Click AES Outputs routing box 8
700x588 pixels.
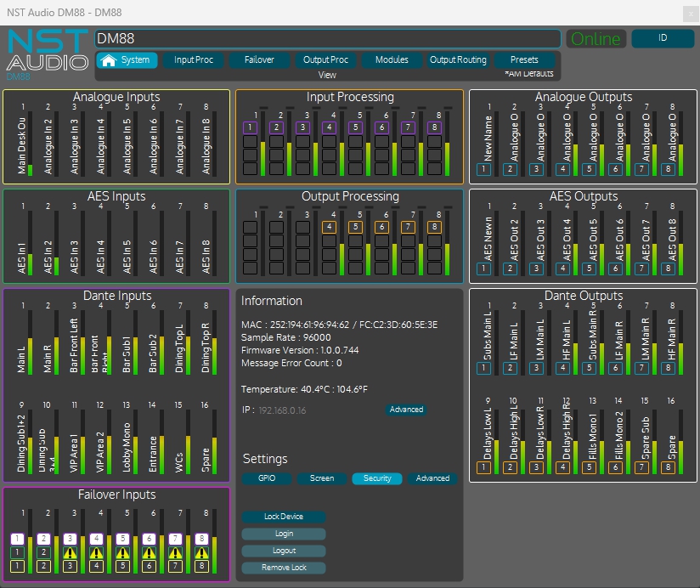(x=669, y=269)
